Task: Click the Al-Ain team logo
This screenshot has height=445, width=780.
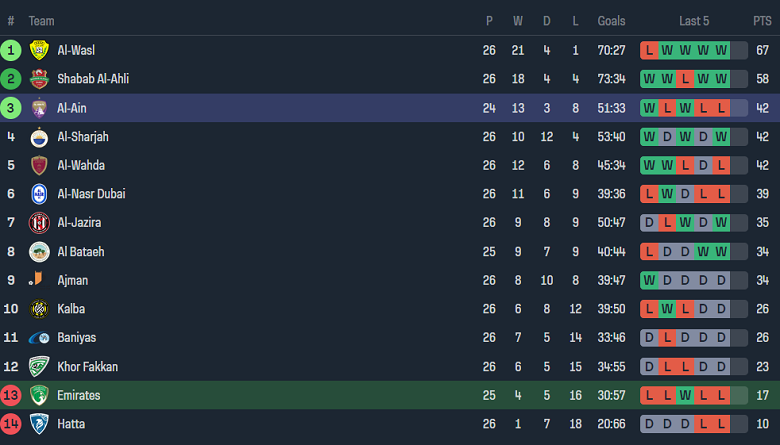Action: coord(39,108)
